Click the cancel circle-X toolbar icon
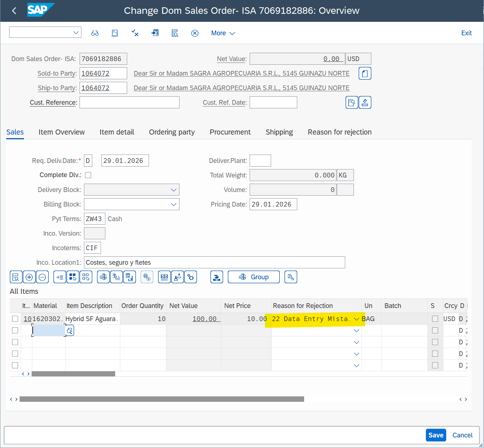484x448 pixels. (x=195, y=33)
